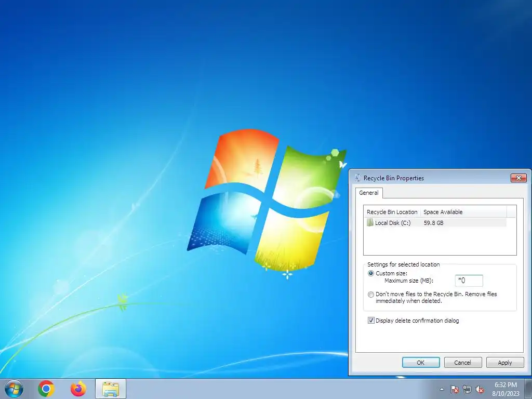The height and width of the screenshot is (399, 532).
Task: Launch Firefox from the taskbar
Action: tap(78, 389)
